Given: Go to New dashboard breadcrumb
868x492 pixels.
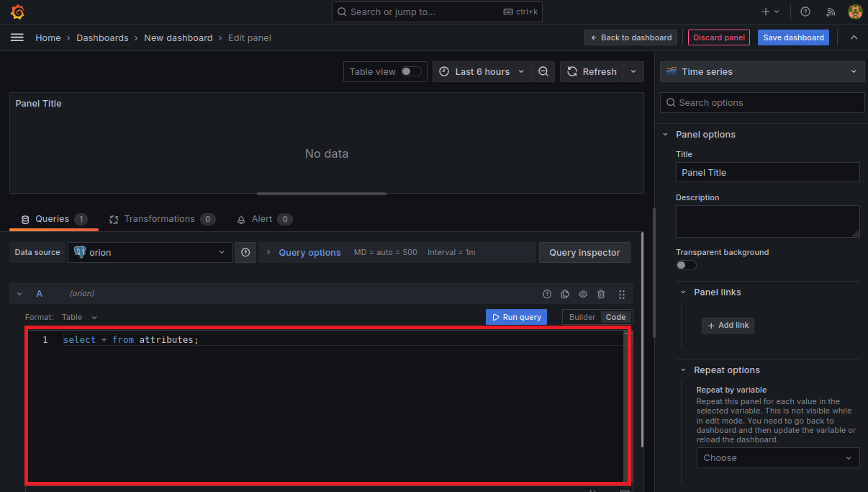Looking at the screenshot, I should click(x=178, y=37).
